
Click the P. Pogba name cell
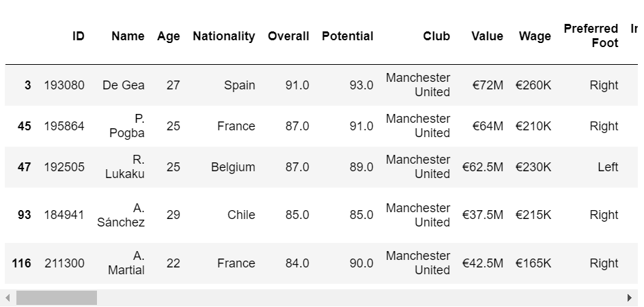coord(127,126)
